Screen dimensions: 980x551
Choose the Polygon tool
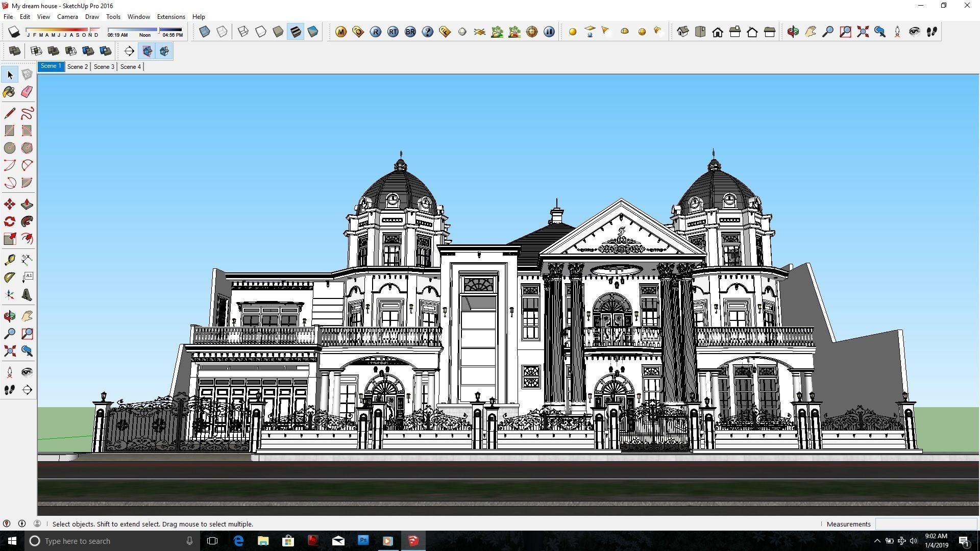[27, 148]
